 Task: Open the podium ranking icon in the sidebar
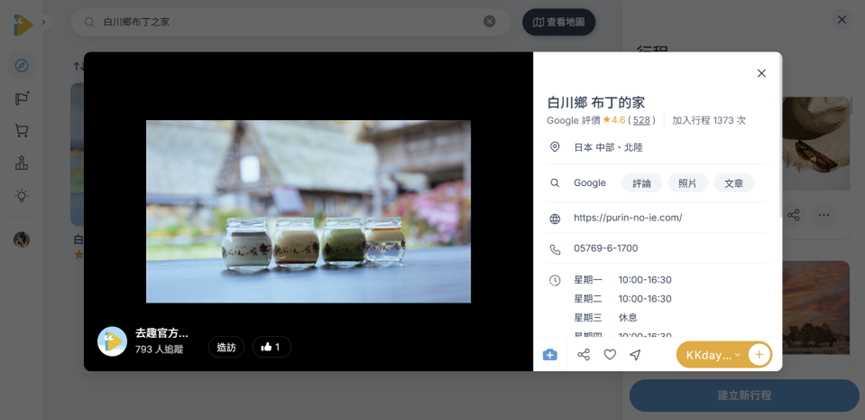tap(22, 163)
